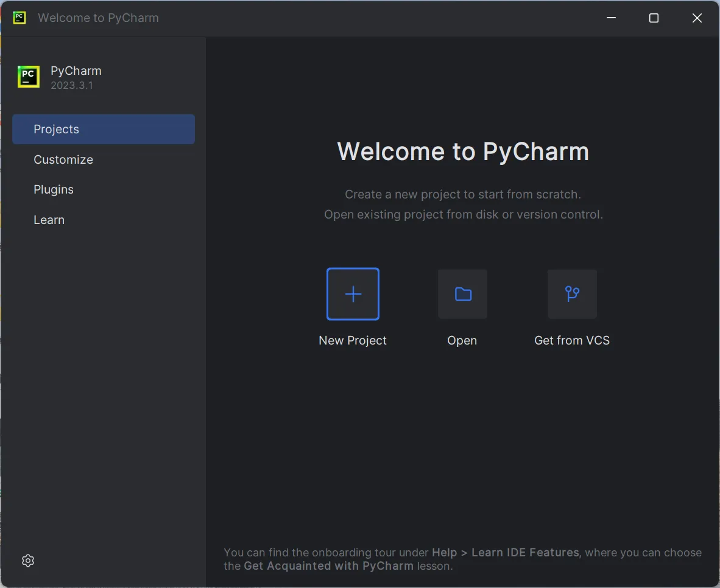Screen dimensions: 720x588
Task: Click the PyCharm name above the version
Action: [x=76, y=71]
